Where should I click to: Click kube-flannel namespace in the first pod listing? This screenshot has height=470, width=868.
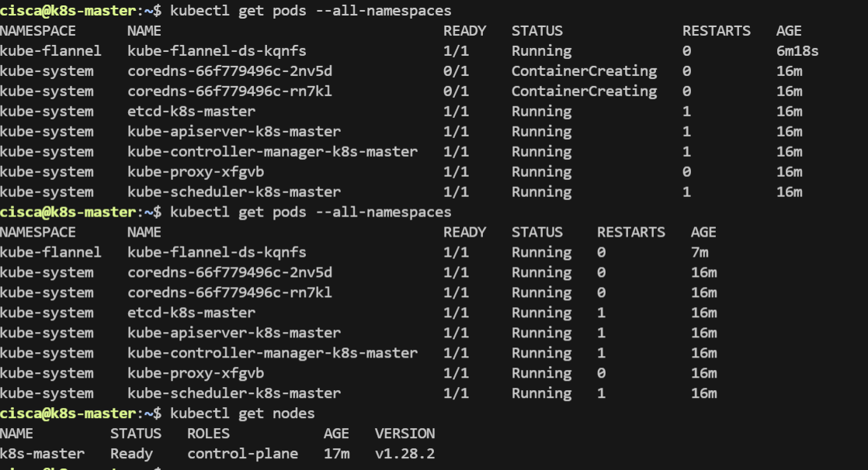click(x=50, y=51)
